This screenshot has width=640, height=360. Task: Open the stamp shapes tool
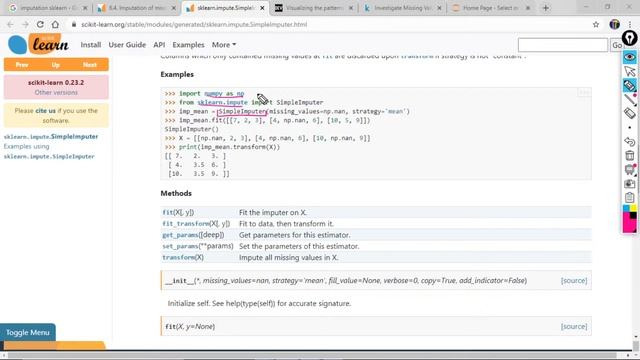[629, 169]
